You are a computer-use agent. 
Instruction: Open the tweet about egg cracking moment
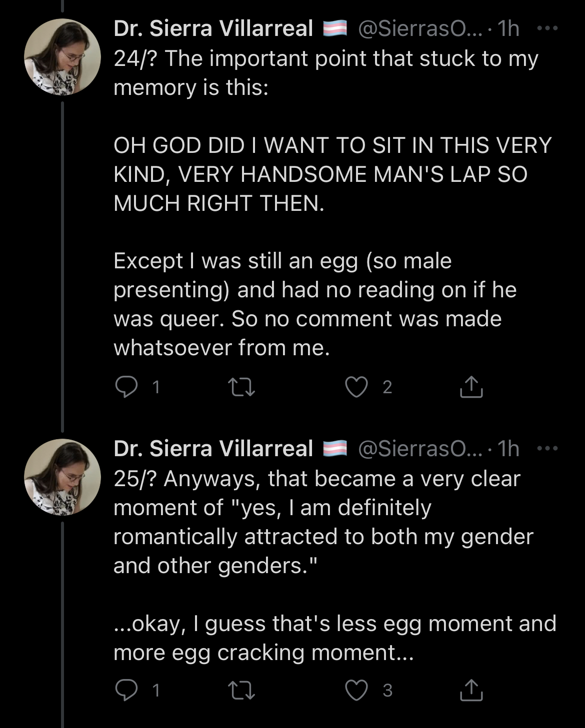tap(334, 638)
